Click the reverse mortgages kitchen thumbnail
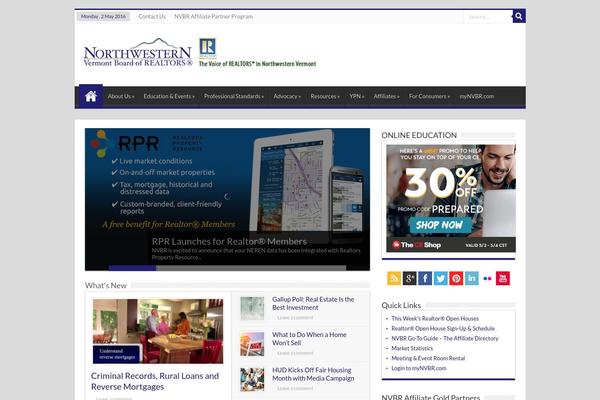 (x=158, y=331)
